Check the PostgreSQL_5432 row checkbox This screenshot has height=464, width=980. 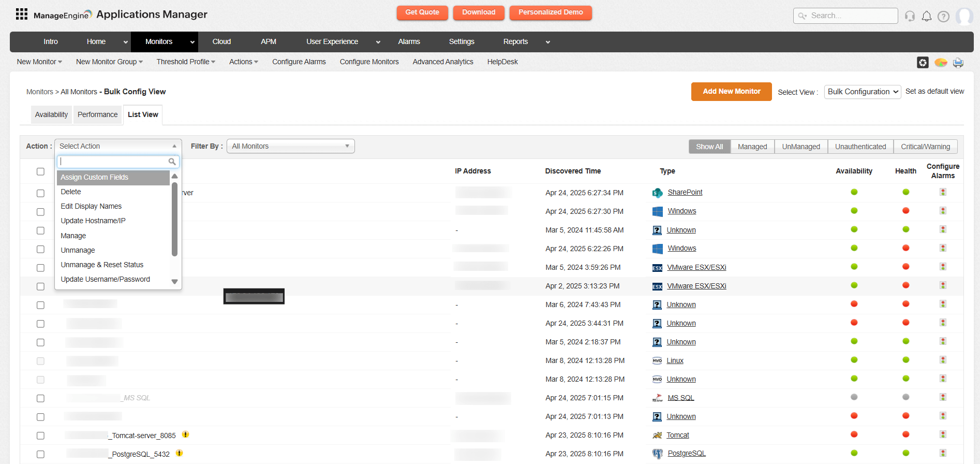click(x=40, y=454)
